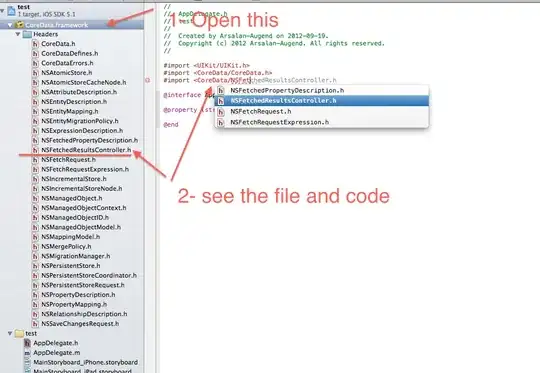Image resolution: width=540 pixels, height=373 pixels.
Task: Click the NSAttributeDescription.h file icon
Action: pyautogui.click(x=35, y=92)
